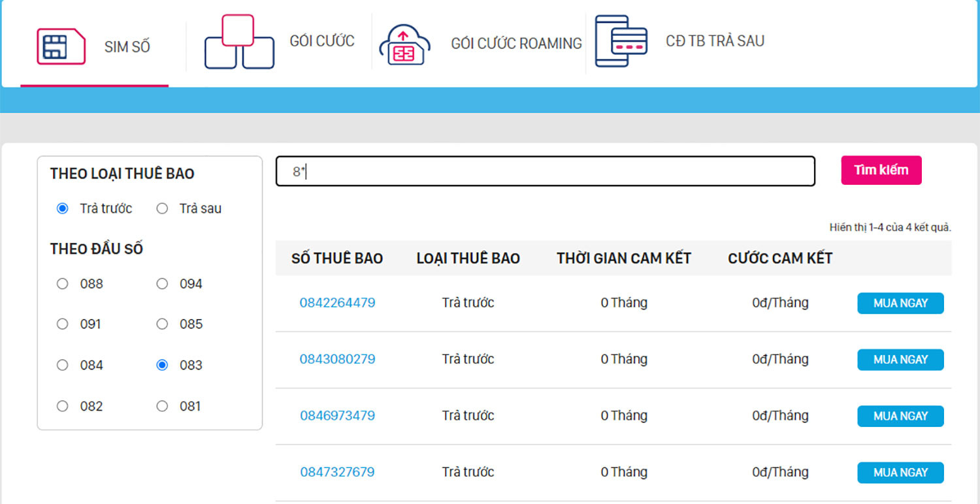
Task: Click the SIM card icon
Action: tap(61, 46)
